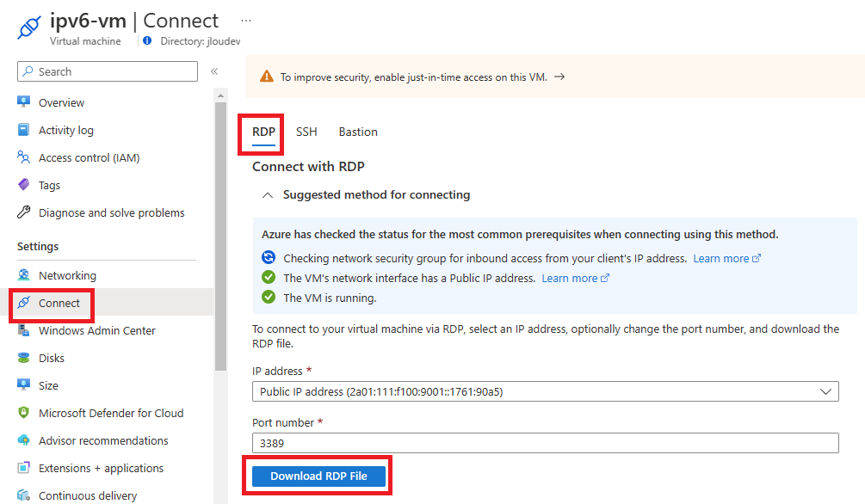The height and width of the screenshot is (504, 865).
Task: Click the Directory info icon in header
Action: point(147,40)
